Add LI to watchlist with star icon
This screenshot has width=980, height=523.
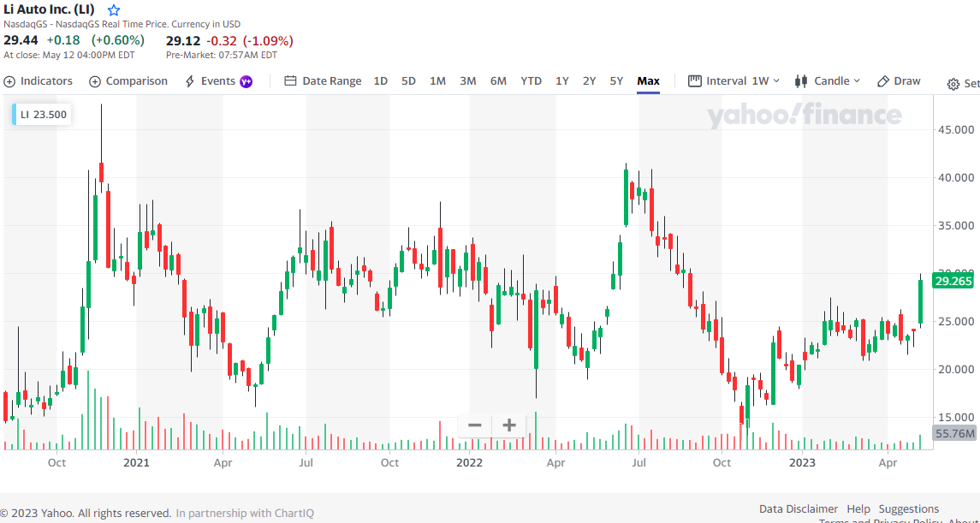click(113, 10)
